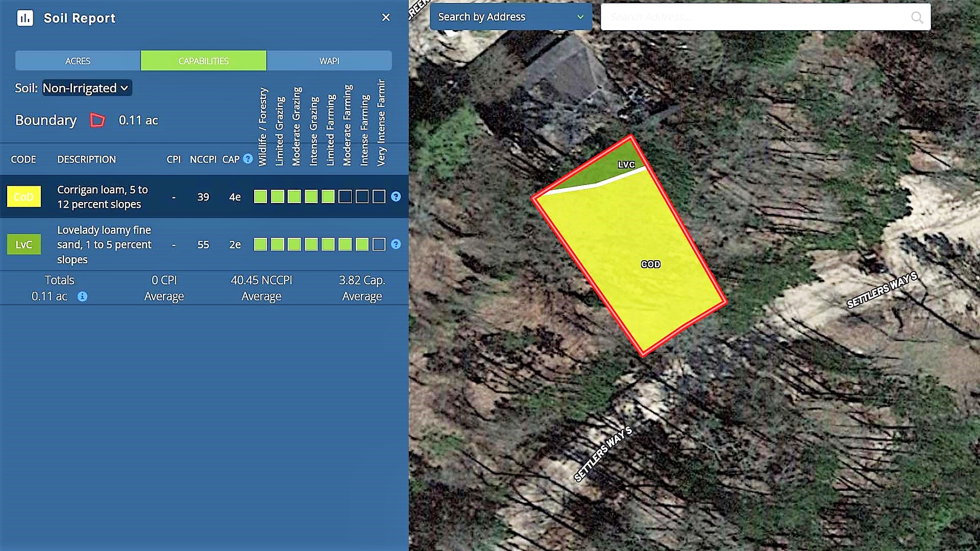Click the green LvC color swatch
Viewport: 980px width, 551px height.
pyautogui.click(x=23, y=244)
